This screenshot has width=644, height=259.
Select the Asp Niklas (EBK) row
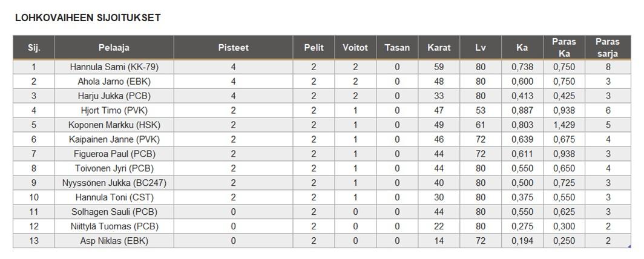(x=114, y=241)
